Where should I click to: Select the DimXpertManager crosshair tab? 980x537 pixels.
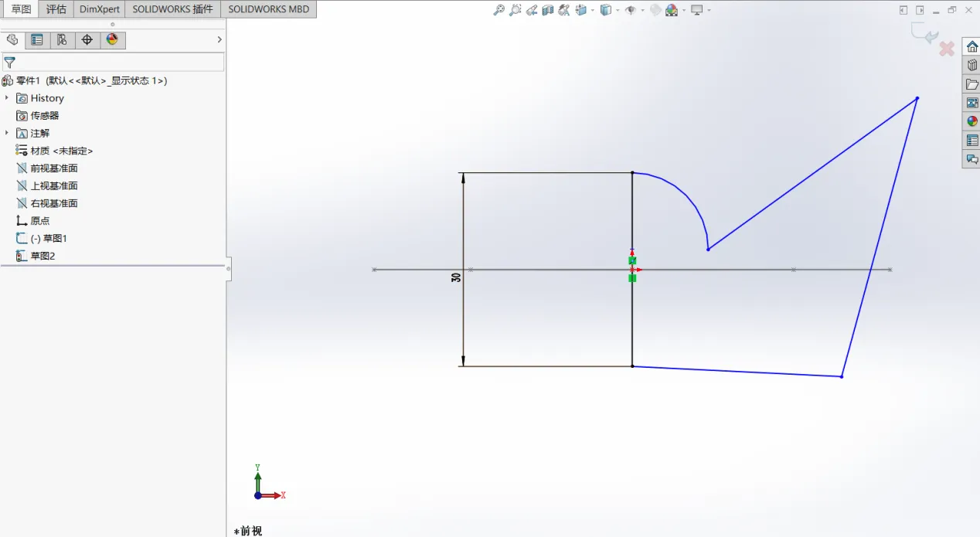tap(87, 40)
